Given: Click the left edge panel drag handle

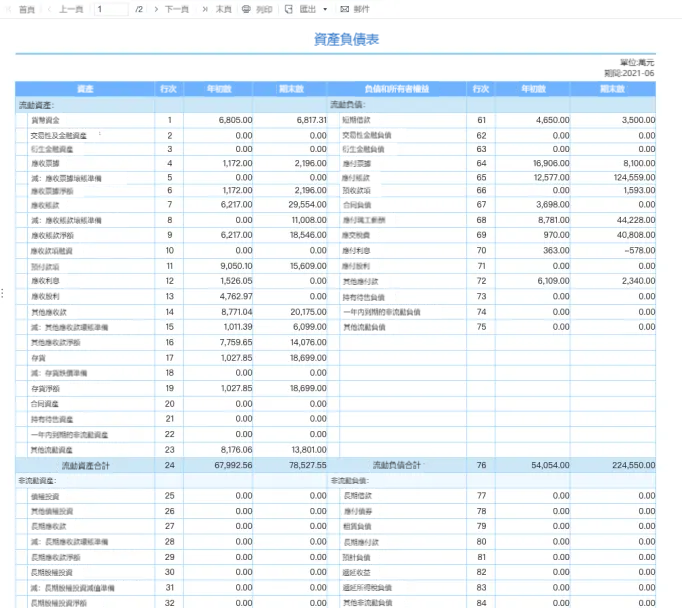Looking at the screenshot, I should coord(3,293).
